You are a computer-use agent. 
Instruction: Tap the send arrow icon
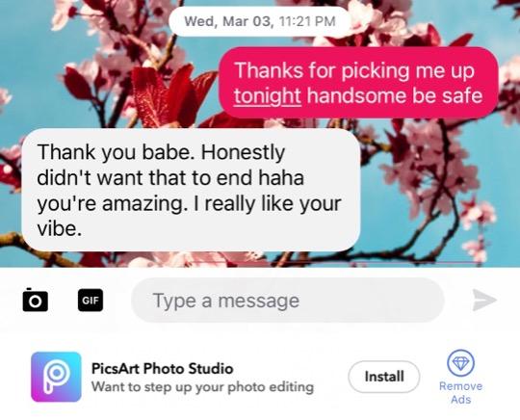pyautogui.click(x=483, y=300)
